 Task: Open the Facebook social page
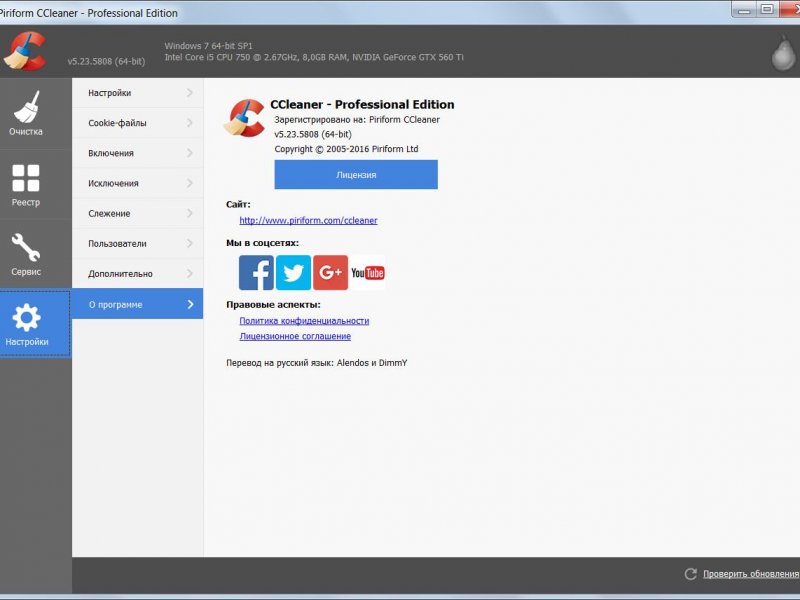click(256, 272)
